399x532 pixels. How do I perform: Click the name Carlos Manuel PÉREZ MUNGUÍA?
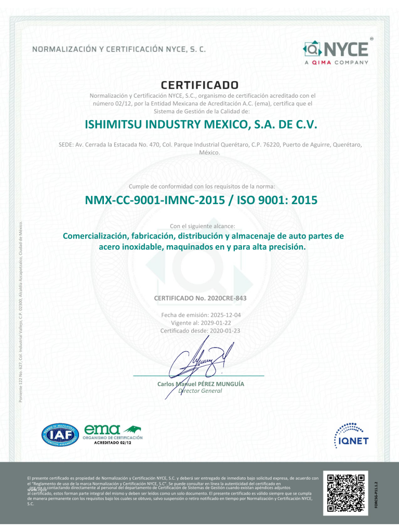pyautogui.click(x=201, y=384)
